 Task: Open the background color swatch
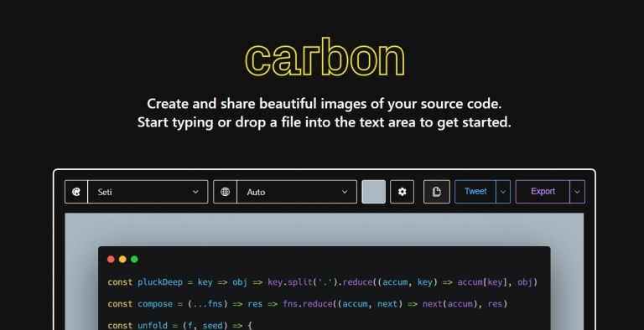(x=373, y=192)
